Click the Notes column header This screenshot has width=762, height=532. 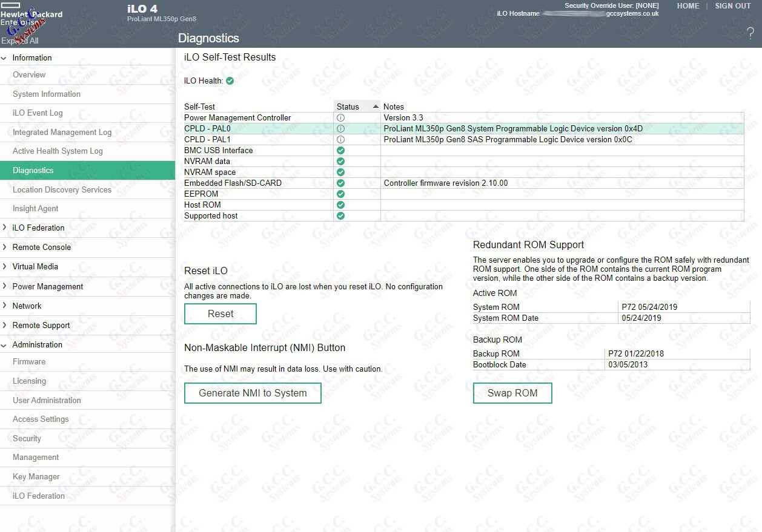click(x=394, y=107)
